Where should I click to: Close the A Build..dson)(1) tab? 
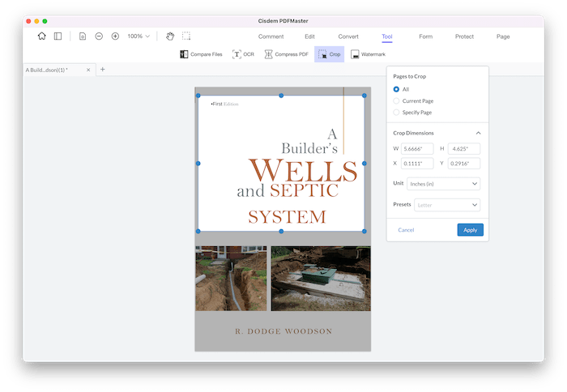point(88,70)
